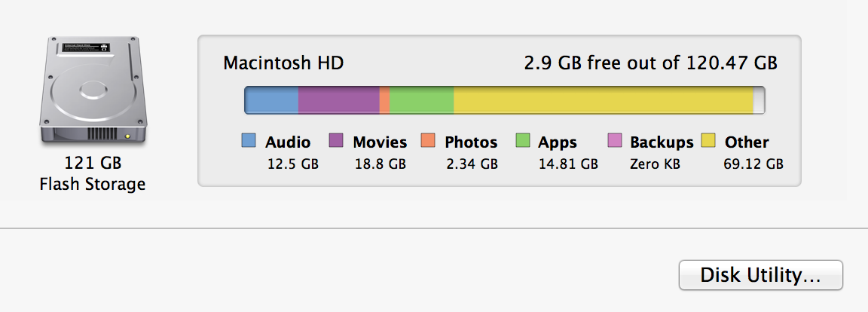Open Disk Utility
The image size is (868, 312).
(x=760, y=275)
